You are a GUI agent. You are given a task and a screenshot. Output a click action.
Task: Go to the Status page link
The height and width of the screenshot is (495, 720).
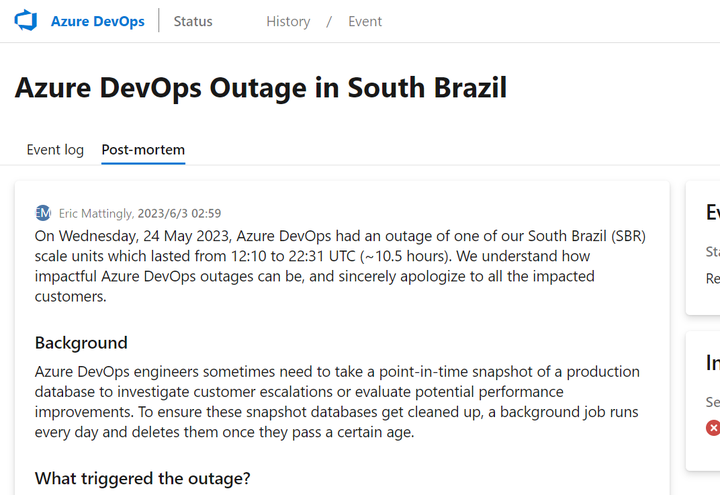point(193,21)
